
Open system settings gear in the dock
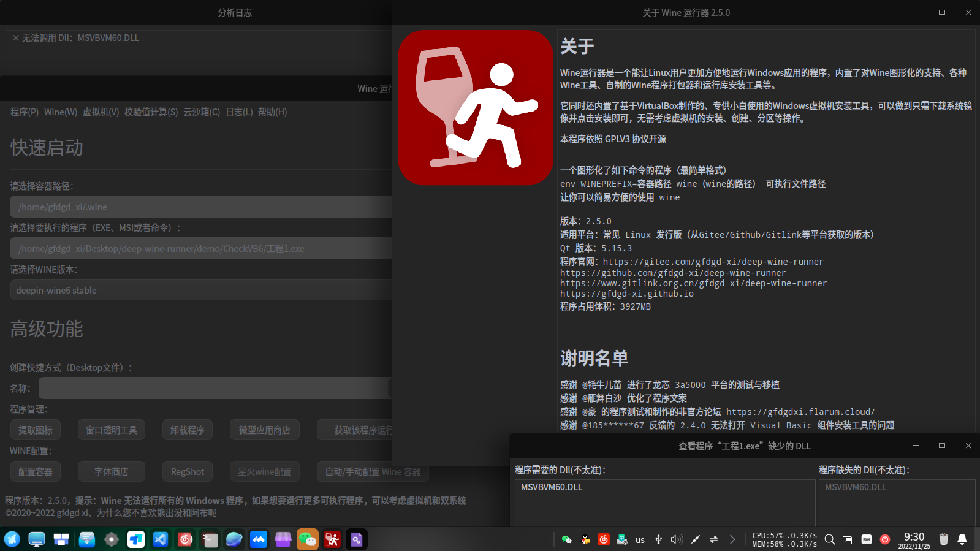[111, 539]
